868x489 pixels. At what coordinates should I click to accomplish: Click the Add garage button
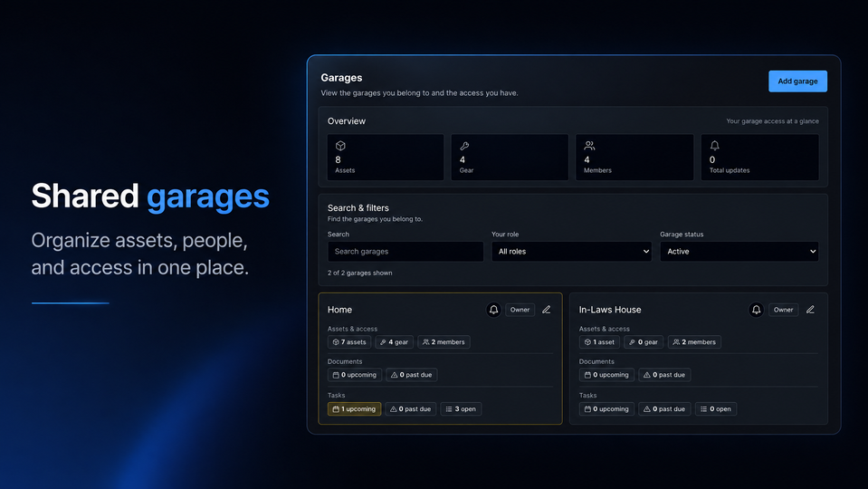[x=797, y=81]
